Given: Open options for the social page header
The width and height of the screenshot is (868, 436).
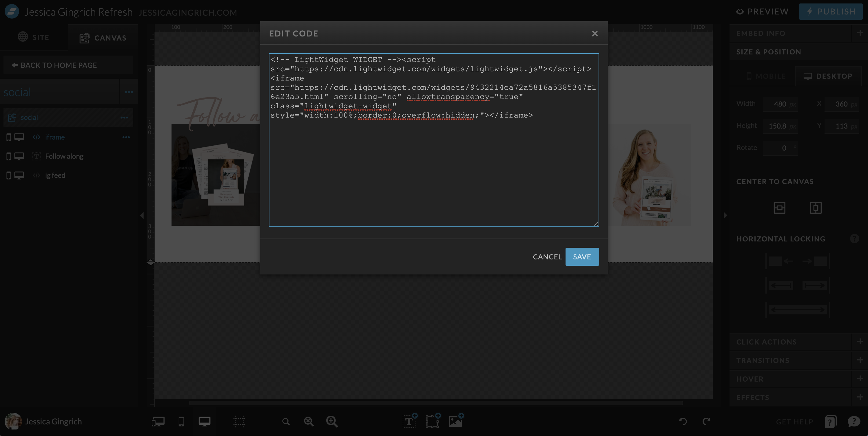Looking at the screenshot, I should click(x=129, y=92).
